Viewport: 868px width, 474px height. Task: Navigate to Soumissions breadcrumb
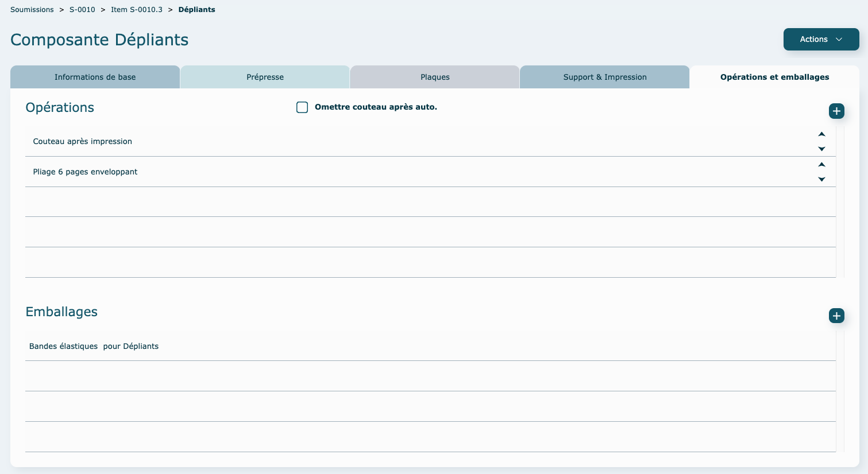coord(32,10)
